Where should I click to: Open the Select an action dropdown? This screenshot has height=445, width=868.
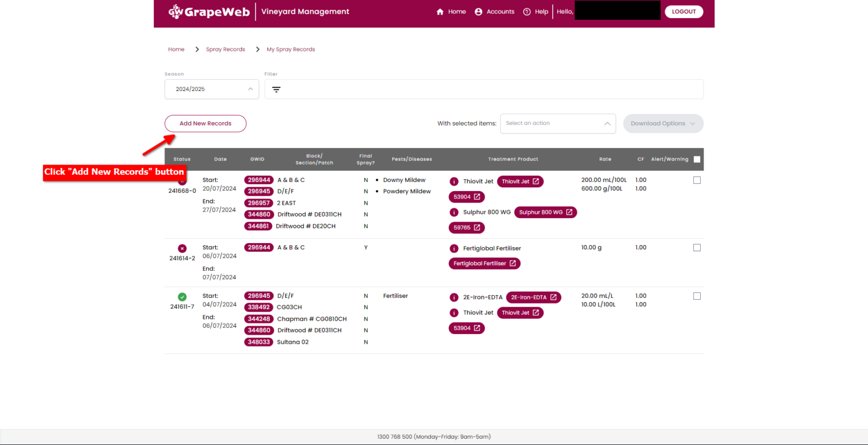(x=558, y=123)
